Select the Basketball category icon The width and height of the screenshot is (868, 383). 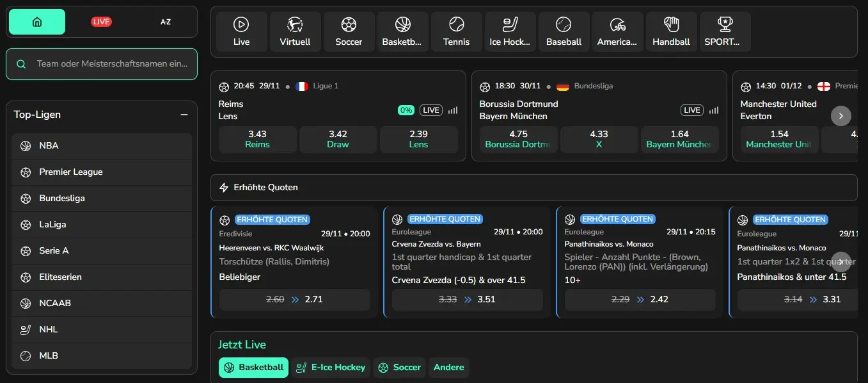(403, 31)
